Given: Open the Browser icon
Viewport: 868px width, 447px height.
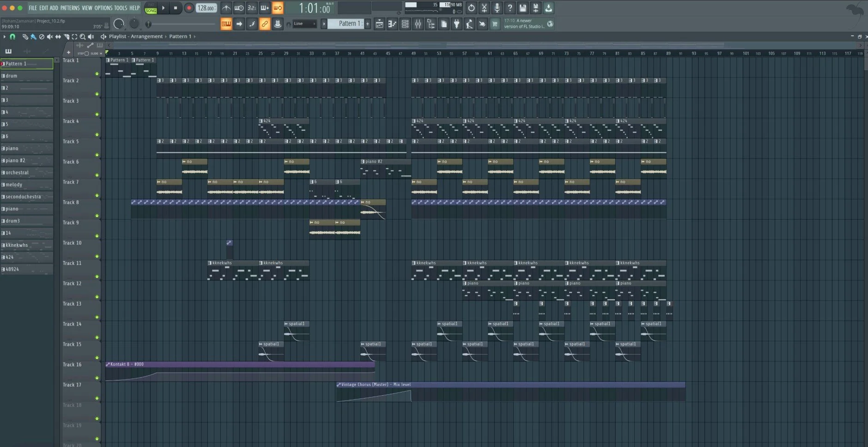Looking at the screenshot, I should point(431,24).
